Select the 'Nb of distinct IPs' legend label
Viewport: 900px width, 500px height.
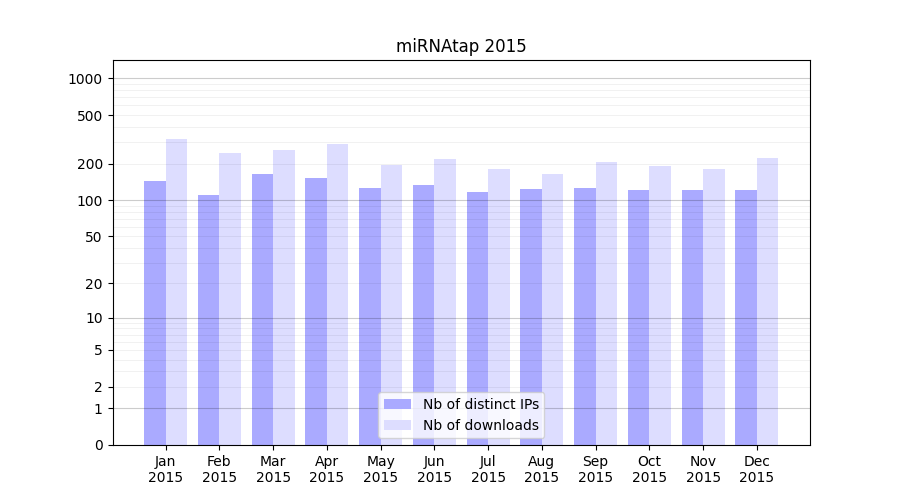(x=480, y=404)
